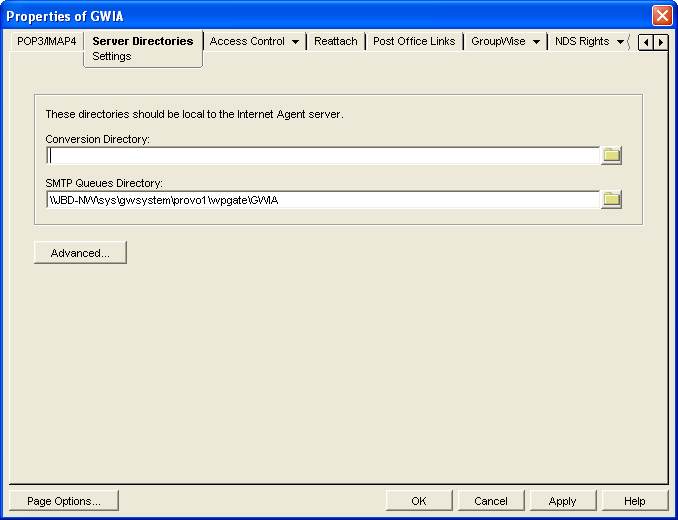Open Advanced... settings button
The width and height of the screenshot is (678, 520).
(80, 252)
